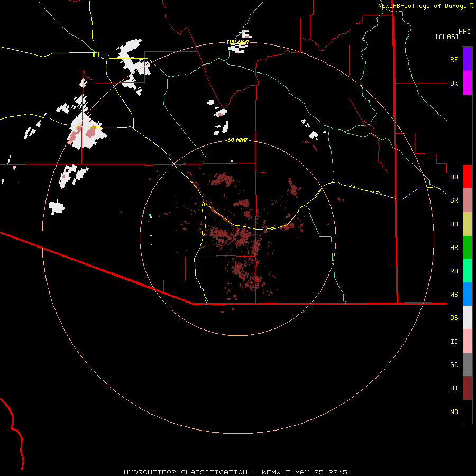Click the UK legend label
The height and width of the screenshot is (476, 476).
454,83
